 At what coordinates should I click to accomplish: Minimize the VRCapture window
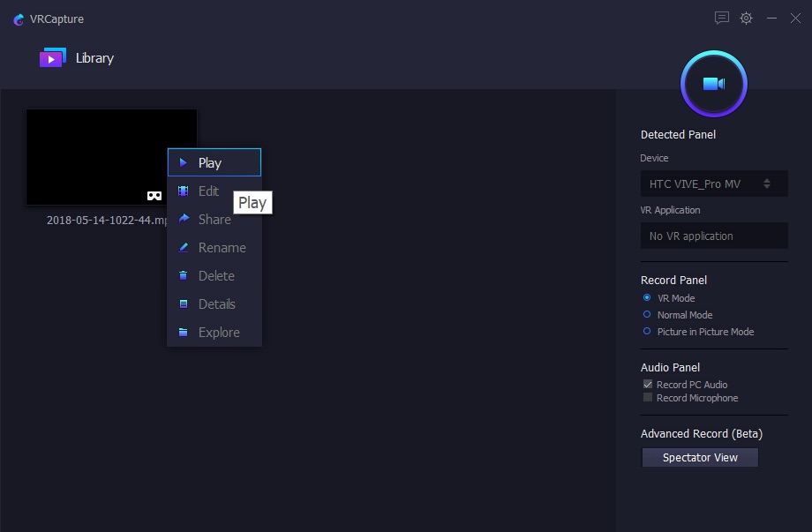(x=771, y=19)
